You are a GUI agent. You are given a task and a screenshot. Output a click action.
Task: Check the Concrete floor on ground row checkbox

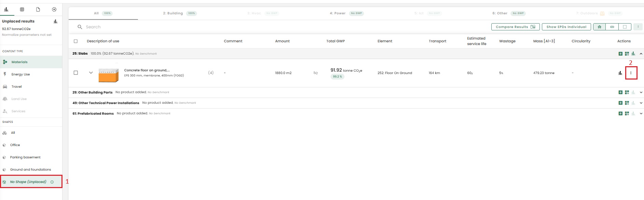[x=76, y=73]
